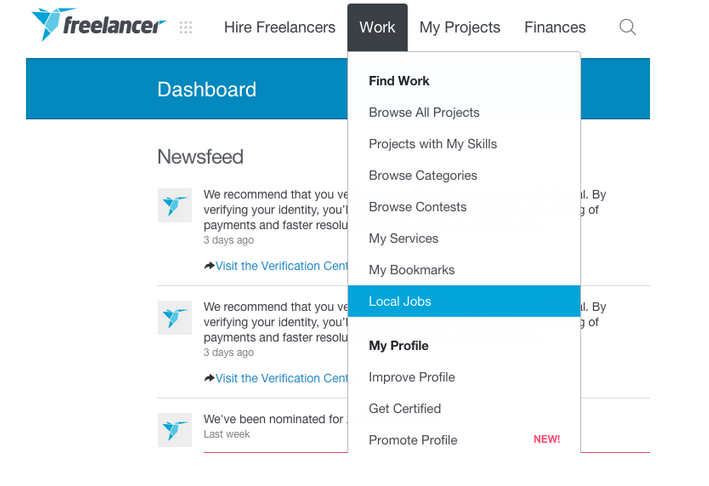Click third newsfeed hummingbird avatar
Screen dimensions: 709x486
175,429
